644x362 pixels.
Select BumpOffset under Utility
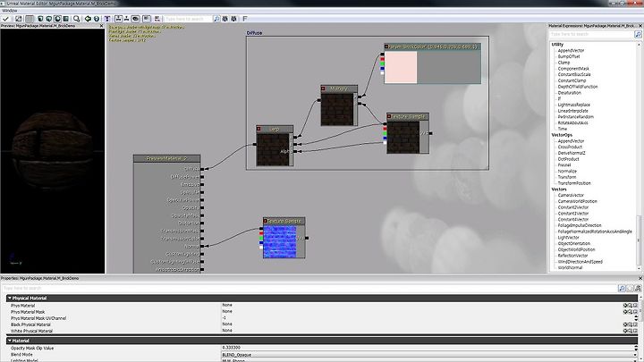coord(569,56)
